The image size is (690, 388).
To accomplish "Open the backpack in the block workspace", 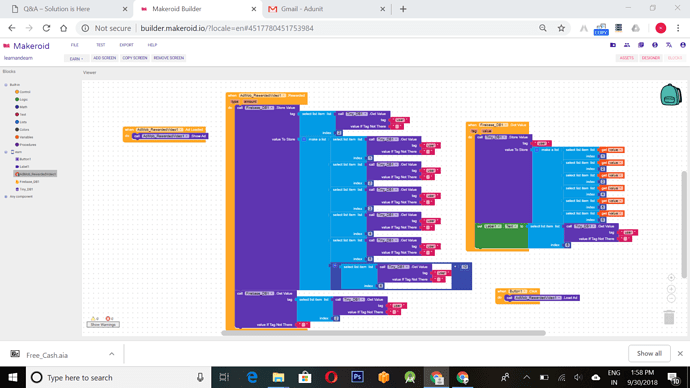I will point(671,94).
